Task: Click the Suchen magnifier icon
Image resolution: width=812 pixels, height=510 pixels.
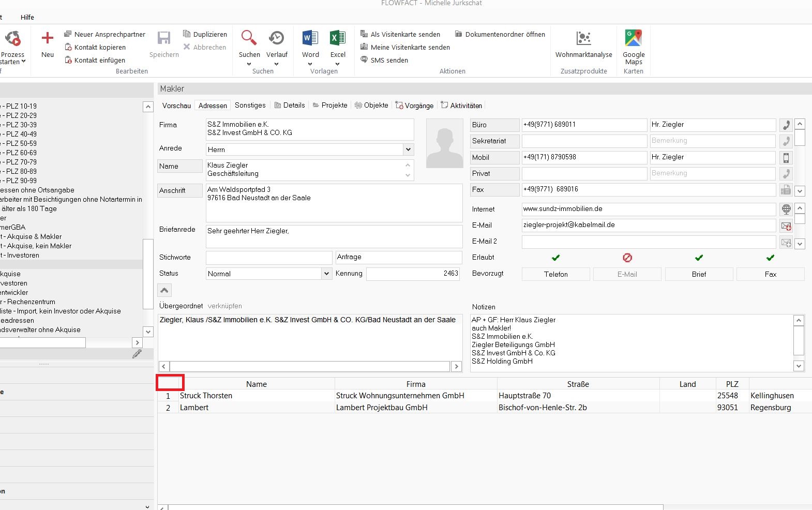Action: (x=249, y=39)
